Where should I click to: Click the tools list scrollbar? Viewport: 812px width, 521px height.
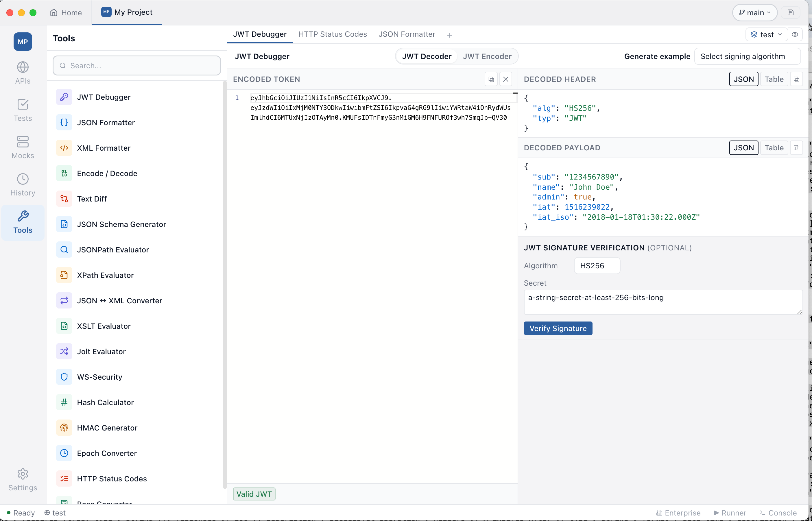[224, 284]
